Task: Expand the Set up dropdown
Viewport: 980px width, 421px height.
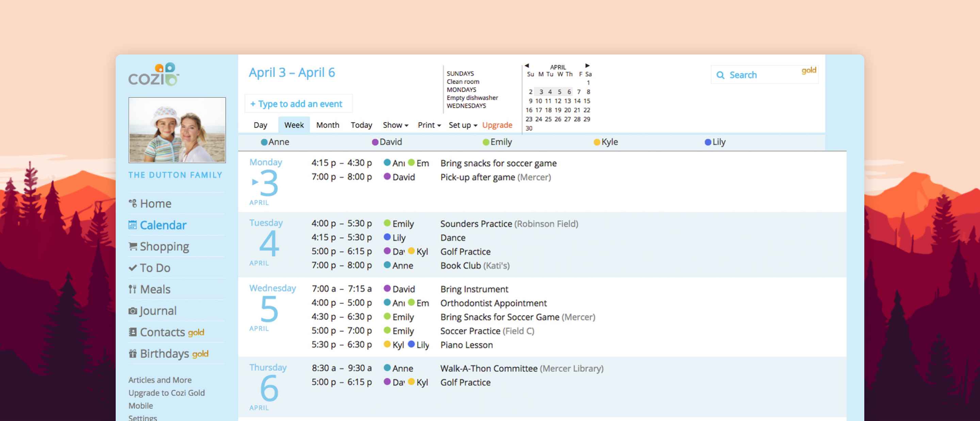Action: pyautogui.click(x=461, y=125)
